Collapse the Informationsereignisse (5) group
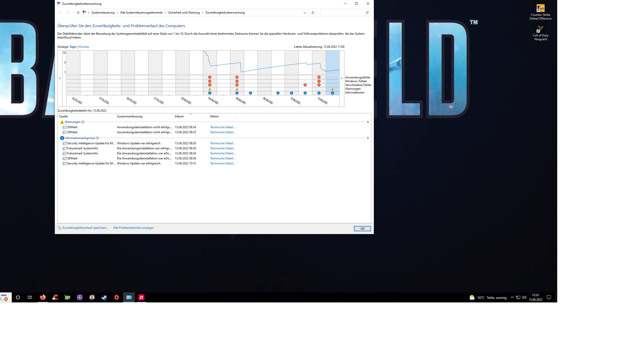Image resolution: width=644 pixels, height=362 pixels. [x=368, y=138]
